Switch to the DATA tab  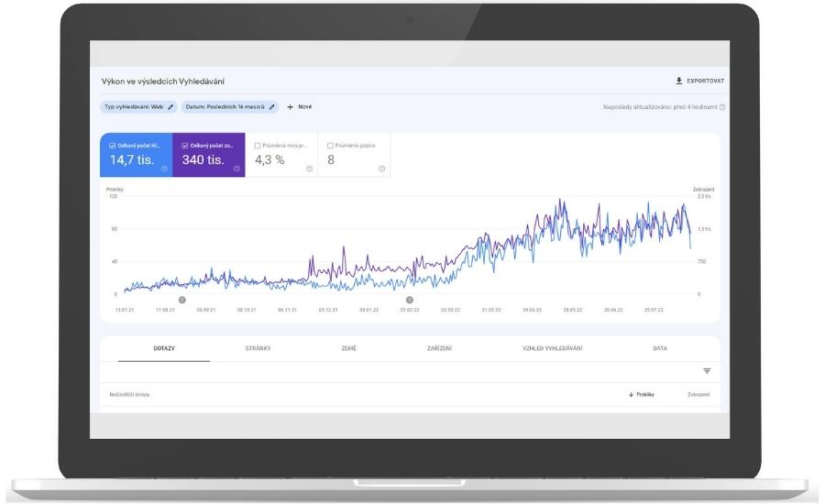(x=660, y=348)
